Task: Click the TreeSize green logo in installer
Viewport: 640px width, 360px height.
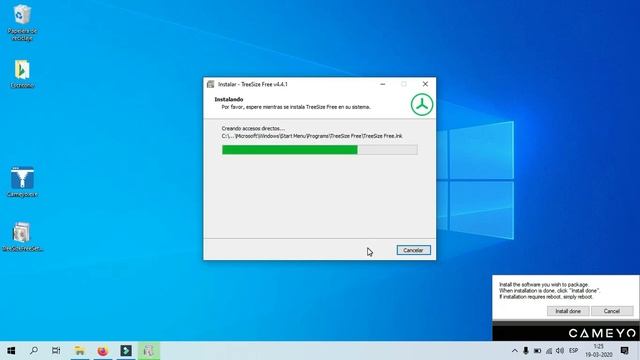Action: point(422,104)
